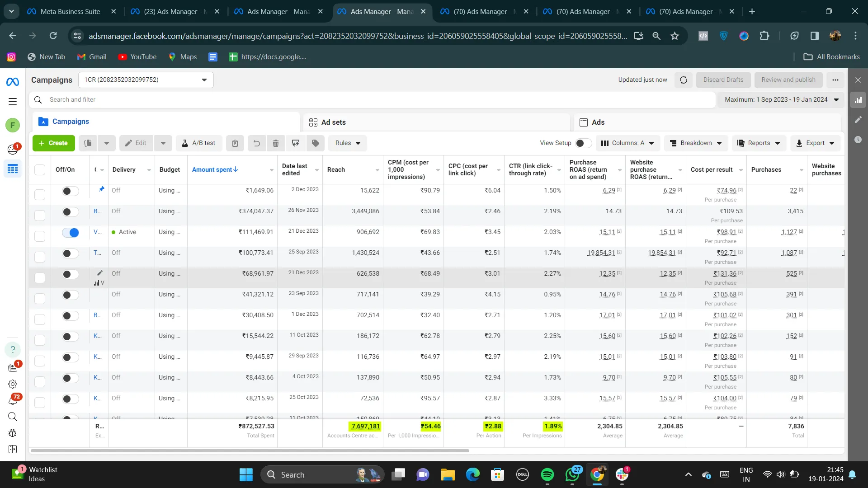Open the date range selector dropdown
This screenshot has height=488, width=868.
point(781,100)
